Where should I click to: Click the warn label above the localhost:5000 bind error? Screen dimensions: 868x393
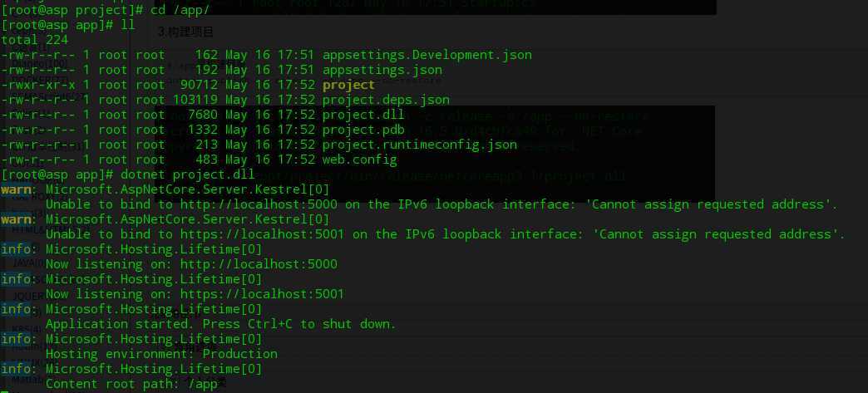(16, 189)
